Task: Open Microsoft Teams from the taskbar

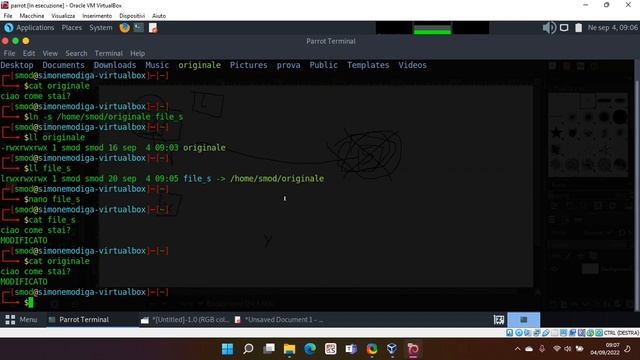Action: tap(351, 349)
